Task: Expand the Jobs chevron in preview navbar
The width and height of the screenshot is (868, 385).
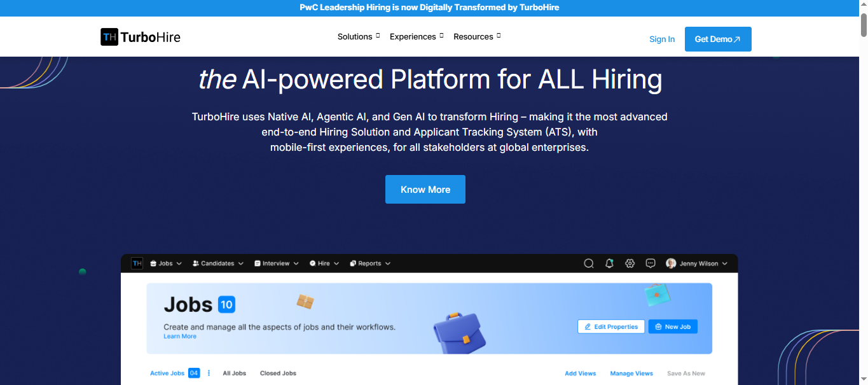Action: coord(179,263)
